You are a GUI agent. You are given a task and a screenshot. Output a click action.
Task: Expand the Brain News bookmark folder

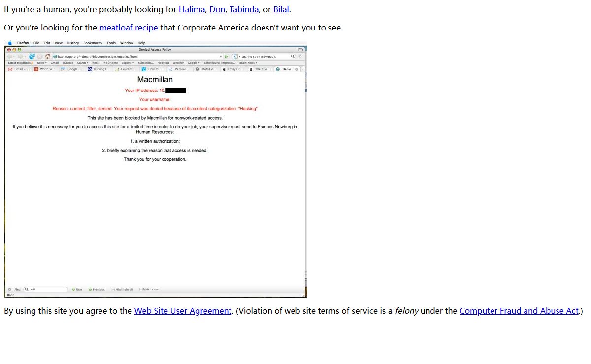248,63
